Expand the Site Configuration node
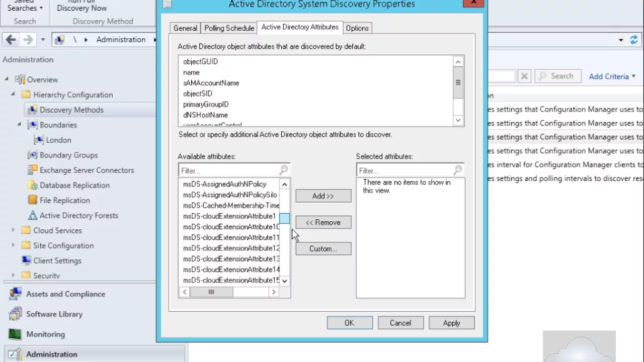Image resolution: width=644 pixels, height=362 pixels. (13, 245)
